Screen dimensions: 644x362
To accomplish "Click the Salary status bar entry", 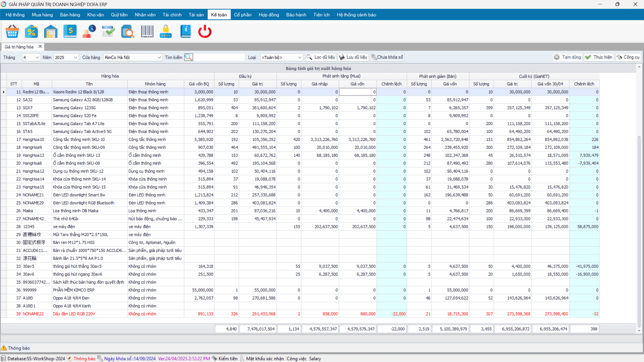I will 315,358.
